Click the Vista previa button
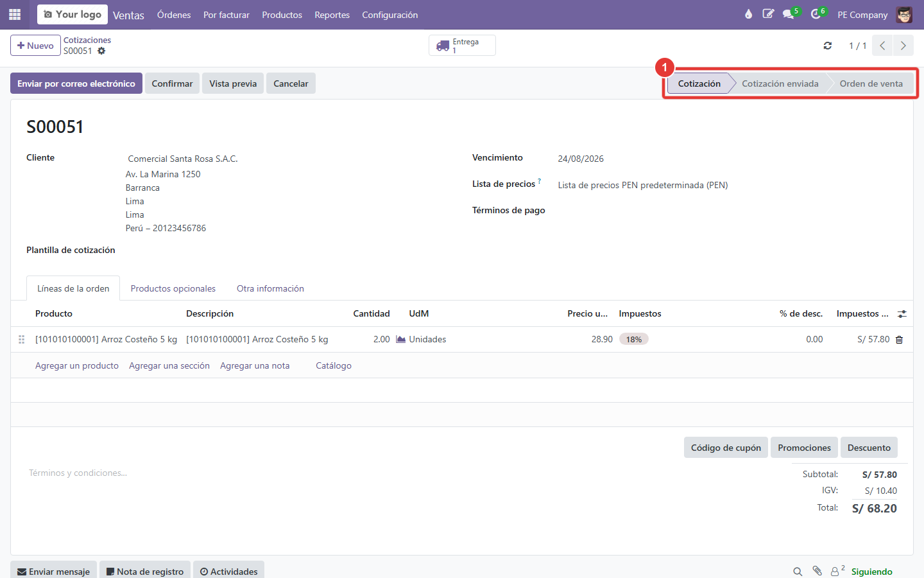 [x=233, y=83]
